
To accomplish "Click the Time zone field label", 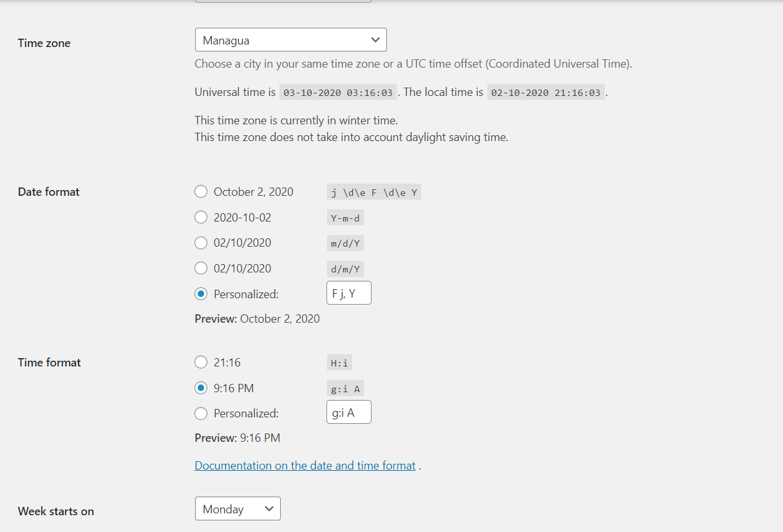I will (44, 43).
